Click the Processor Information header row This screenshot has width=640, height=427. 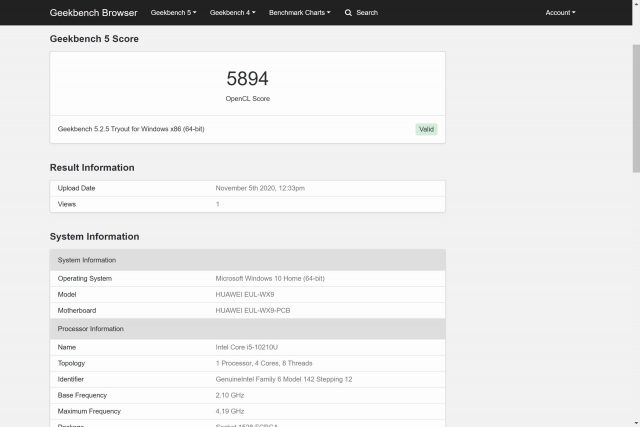(247, 329)
